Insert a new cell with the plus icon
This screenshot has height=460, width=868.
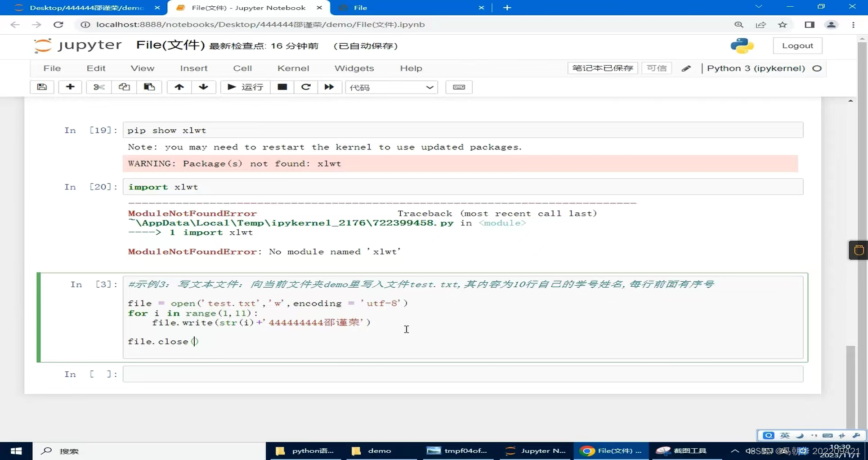70,87
